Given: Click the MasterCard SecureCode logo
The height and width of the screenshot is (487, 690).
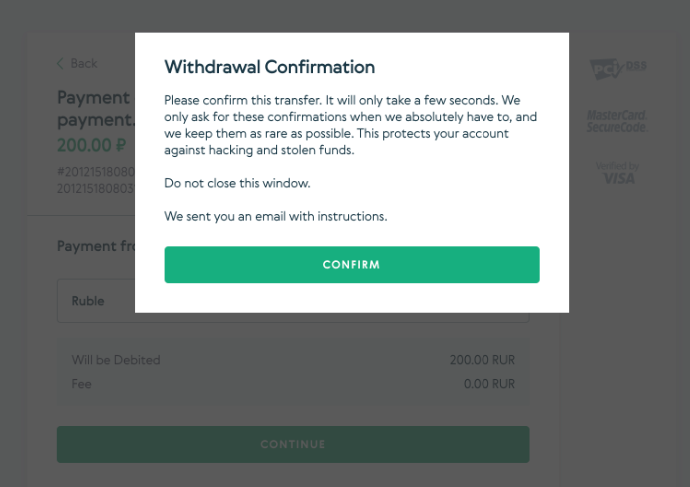Looking at the screenshot, I should click(x=617, y=121).
